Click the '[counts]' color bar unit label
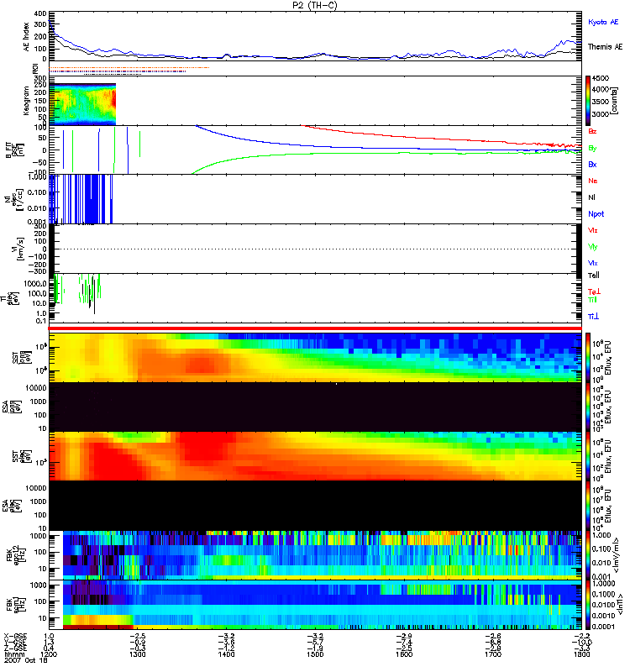 point(615,101)
